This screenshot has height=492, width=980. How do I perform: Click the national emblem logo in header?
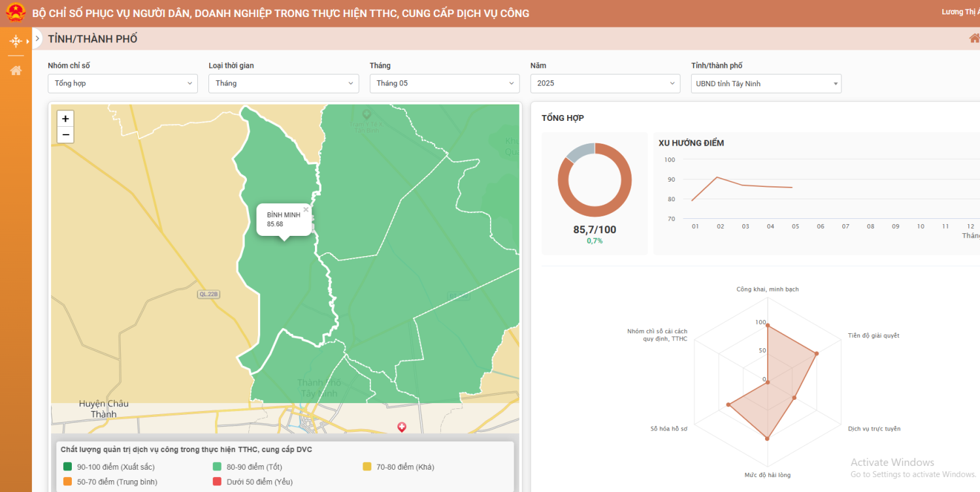tap(16, 13)
